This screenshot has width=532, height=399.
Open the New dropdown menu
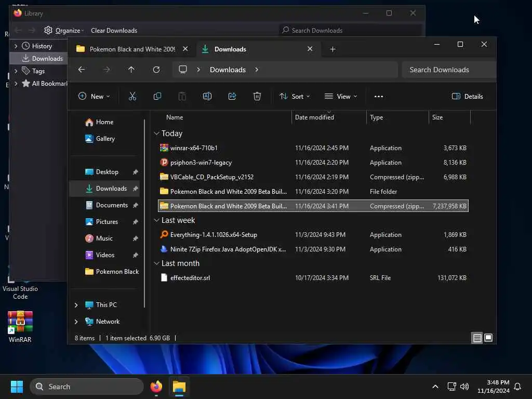pyautogui.click(x=94, y=96)
